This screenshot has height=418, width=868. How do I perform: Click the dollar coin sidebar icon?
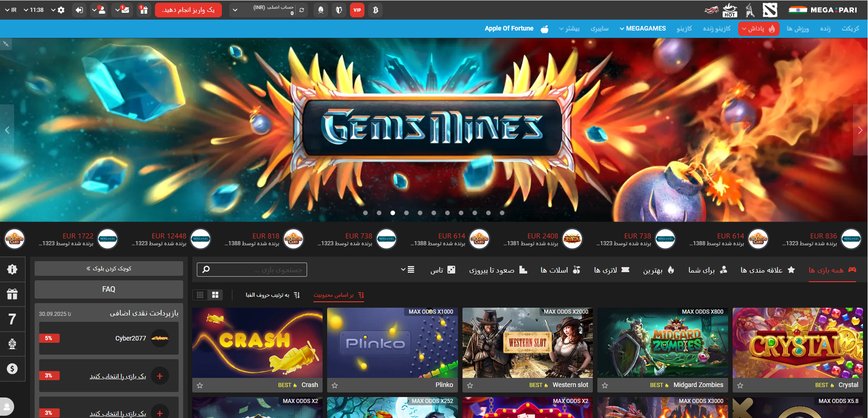tap(12, 368)
